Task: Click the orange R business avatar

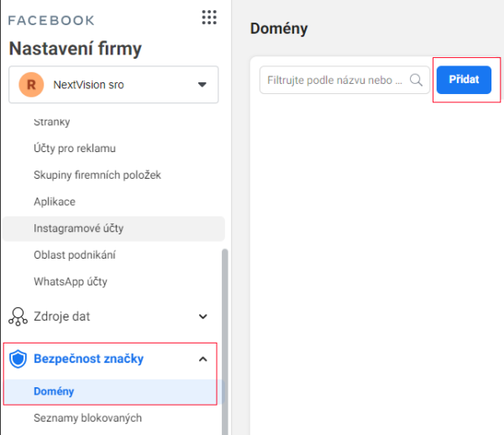Action: (32, 85)
